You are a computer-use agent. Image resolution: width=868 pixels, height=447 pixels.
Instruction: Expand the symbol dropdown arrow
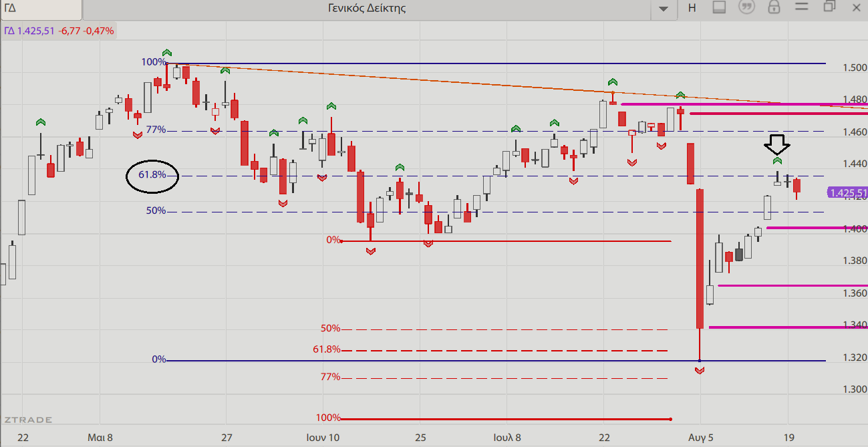[x=664, y=9]
